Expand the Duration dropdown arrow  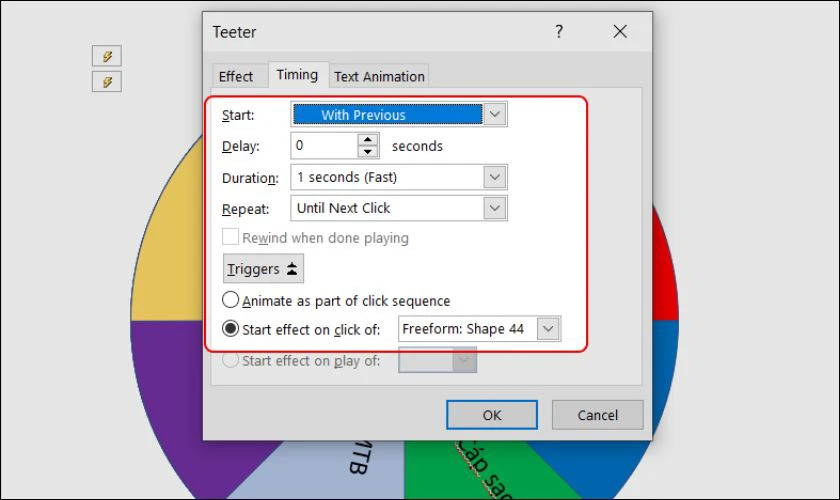point(494,177)
